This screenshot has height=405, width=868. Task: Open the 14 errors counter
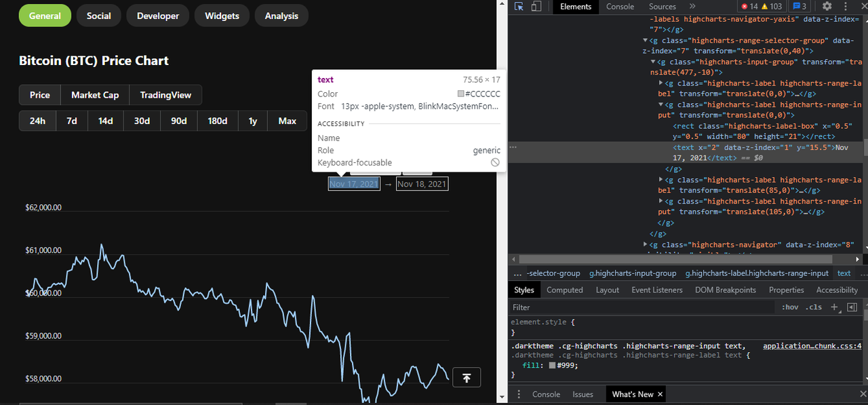[x=749, y=6]
